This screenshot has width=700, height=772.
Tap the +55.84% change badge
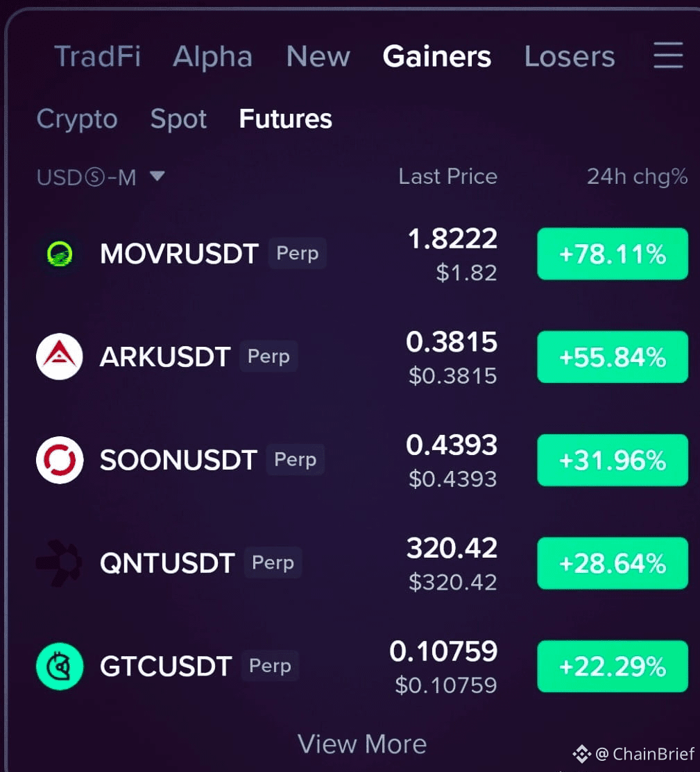click(613, 357)
